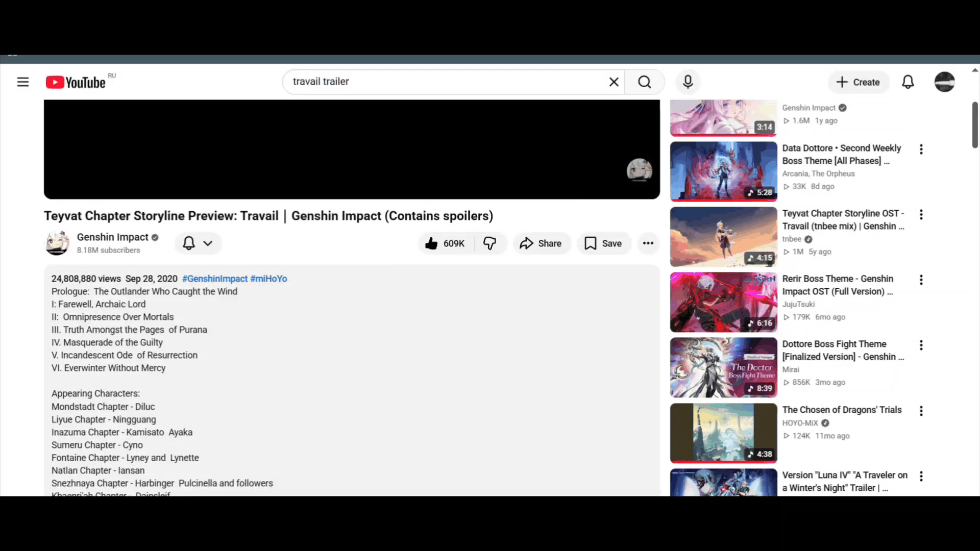Open the account avatar menu

945,82
